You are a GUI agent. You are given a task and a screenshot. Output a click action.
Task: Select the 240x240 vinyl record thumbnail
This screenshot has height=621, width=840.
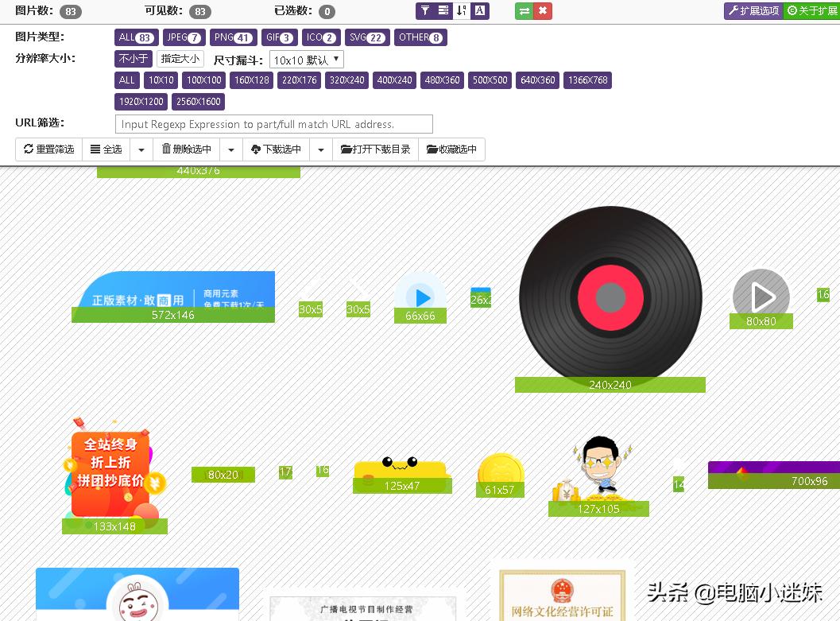(610, 298)
